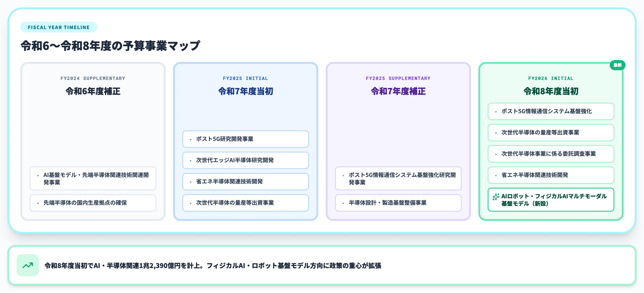Select 次世代エッジAI半導体研究開発 item
The height and width of the screenshot is (293, 644).
tap(245, 160)
